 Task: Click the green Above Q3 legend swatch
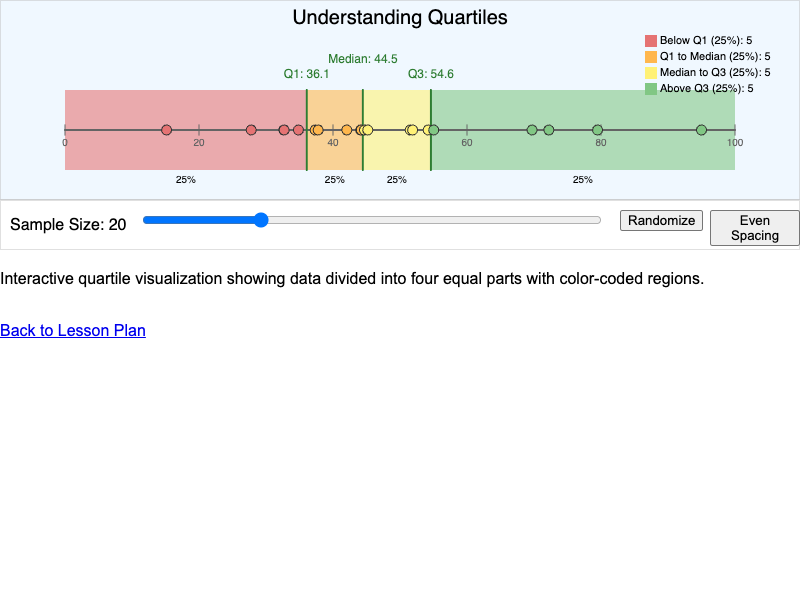pyautogui.click(x=651, y=88)
